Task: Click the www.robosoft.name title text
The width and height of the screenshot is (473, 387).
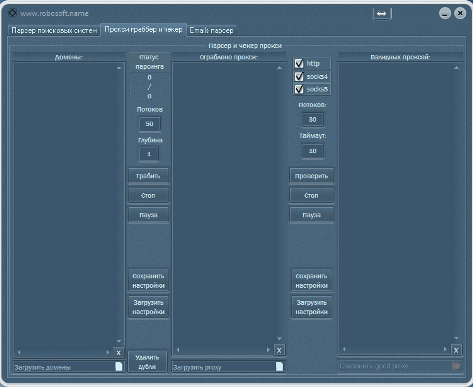Action: 54,14
